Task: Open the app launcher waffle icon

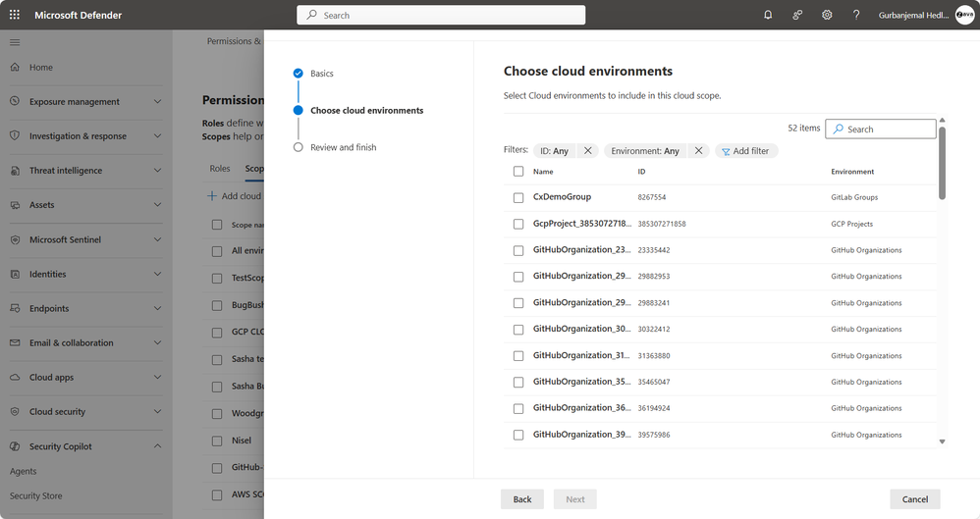Action: pyautogui.click(x=15, y=15)
